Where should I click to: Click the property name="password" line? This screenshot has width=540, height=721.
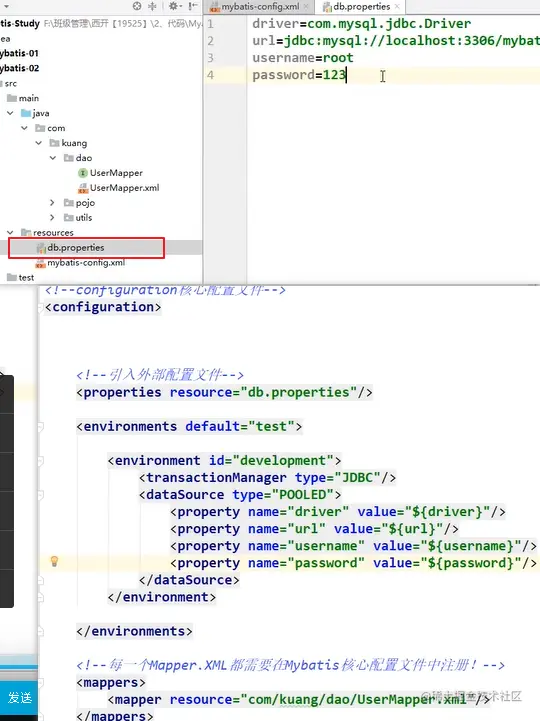coord(353,563)
